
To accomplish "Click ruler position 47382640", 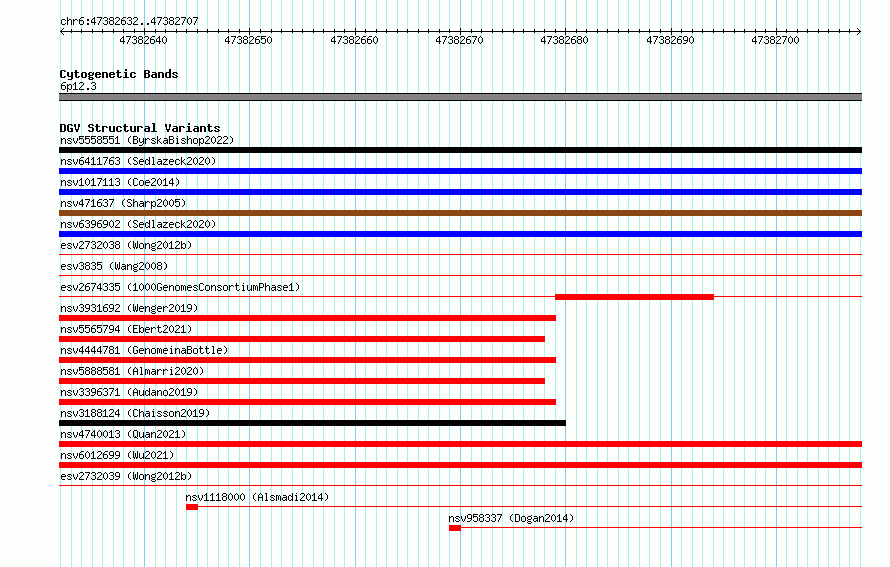I will 144,40.
